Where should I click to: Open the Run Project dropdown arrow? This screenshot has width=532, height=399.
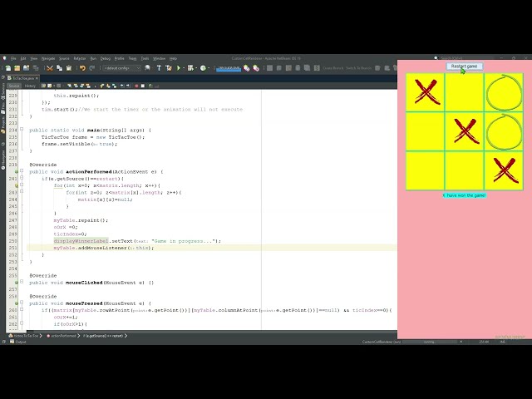pos(184,68)
